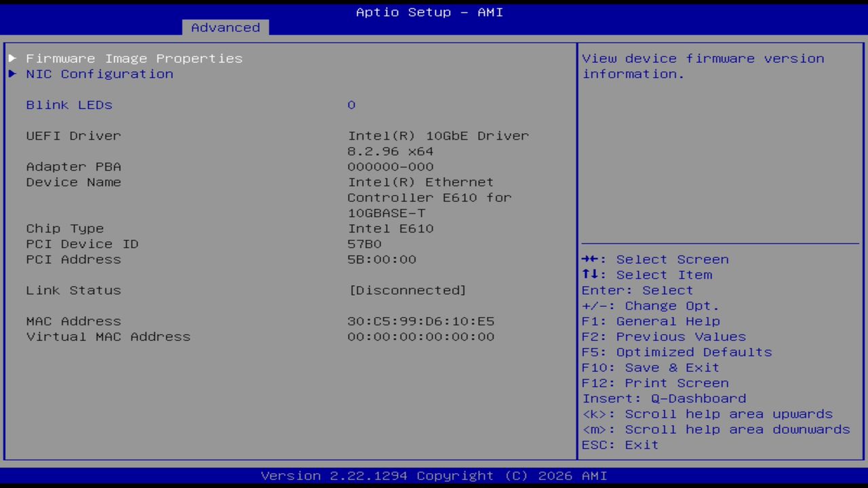Click the Version 2.22.1294 status bar

433,476
